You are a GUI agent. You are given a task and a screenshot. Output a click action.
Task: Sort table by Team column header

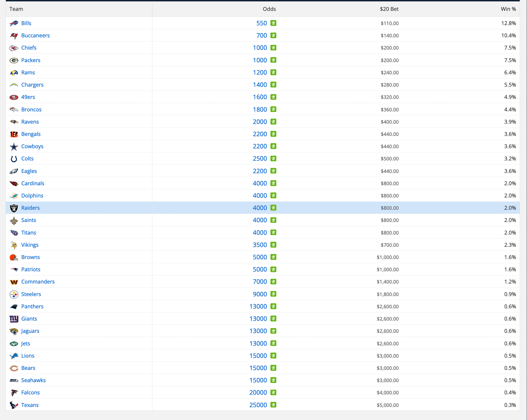[16, 9]
